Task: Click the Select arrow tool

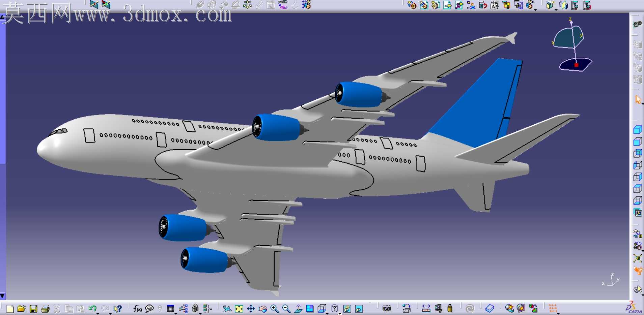Action: coord(638,99)
